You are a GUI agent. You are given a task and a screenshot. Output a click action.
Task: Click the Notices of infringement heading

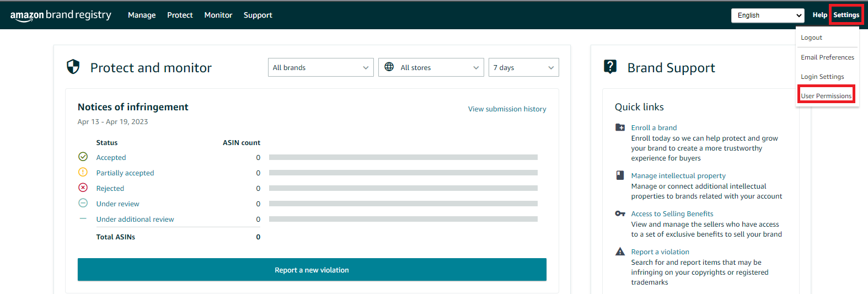coord(133,107)
